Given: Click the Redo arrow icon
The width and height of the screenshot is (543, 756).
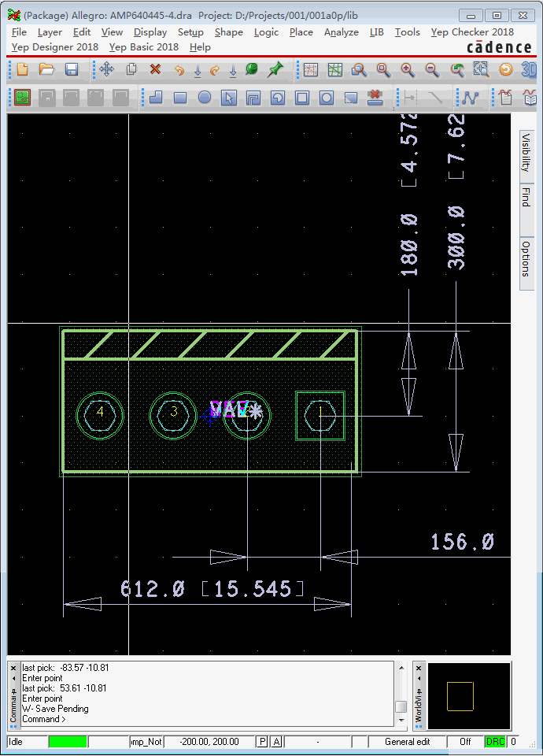Looking at the screenshot, I should click(215, 70).
